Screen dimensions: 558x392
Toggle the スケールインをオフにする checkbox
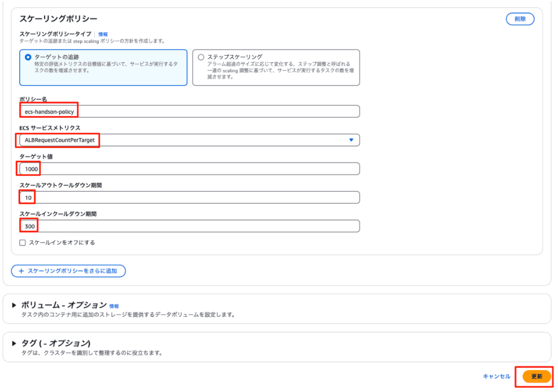[22, 243]
